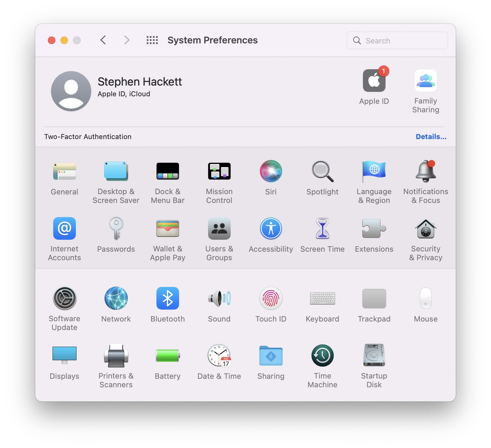491x448 pixels.
Task: Open Security & Privacy settings
Action: [x=426, y=229]
